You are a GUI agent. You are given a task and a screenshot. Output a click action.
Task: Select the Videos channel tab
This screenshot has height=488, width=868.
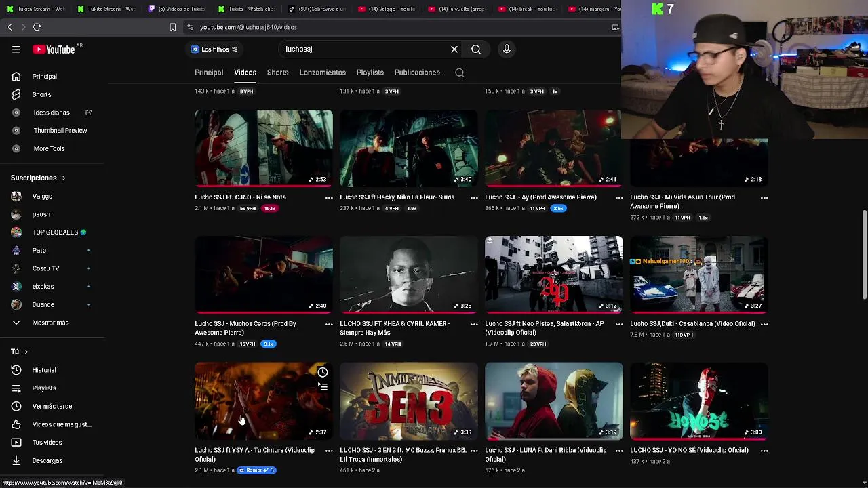[245, 73]
